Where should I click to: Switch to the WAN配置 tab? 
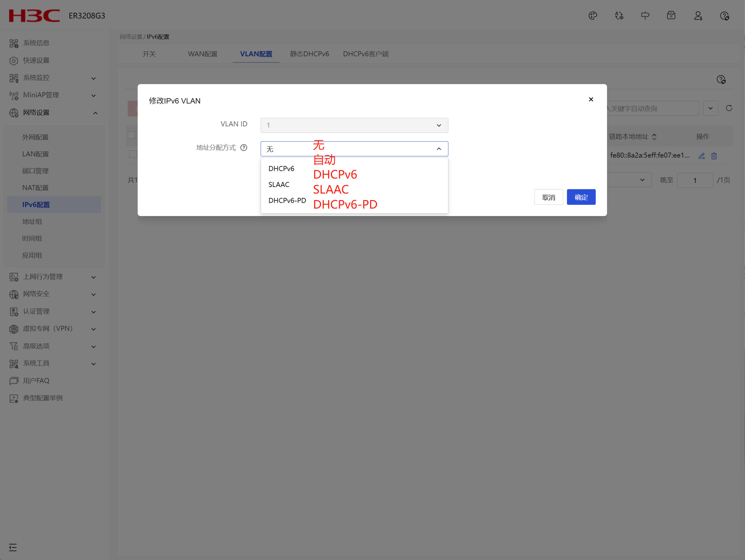pos(202,54)
